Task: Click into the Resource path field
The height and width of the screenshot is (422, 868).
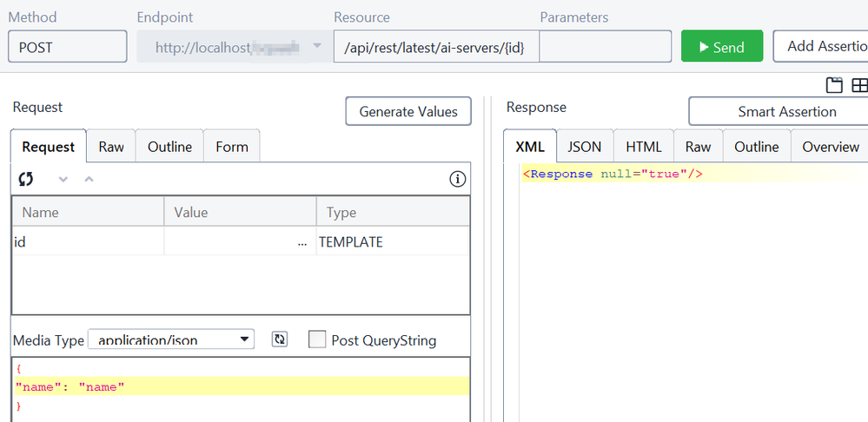Action: coord(435,47)
